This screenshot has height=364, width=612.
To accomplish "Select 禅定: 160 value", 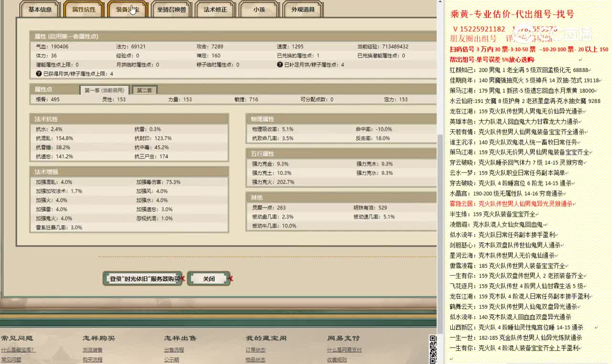I will click(x=208, y=55).
